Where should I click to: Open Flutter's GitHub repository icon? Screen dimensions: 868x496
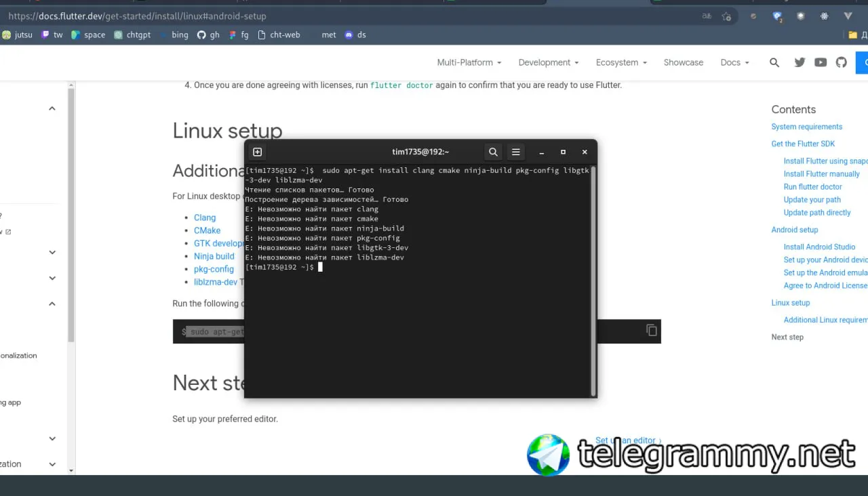[x=842, y=62]
